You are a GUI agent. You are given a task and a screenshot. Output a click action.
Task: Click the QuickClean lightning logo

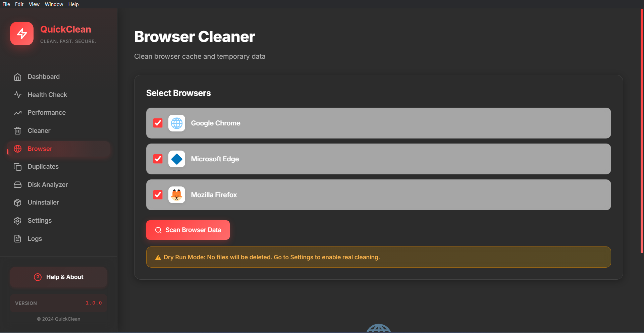(x=22, y=34)
